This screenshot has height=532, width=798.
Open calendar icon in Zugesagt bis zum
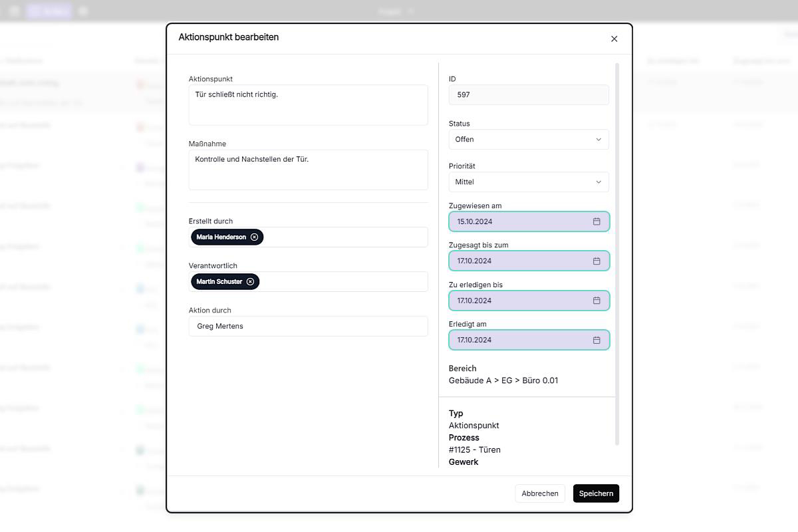(x=597, y=261)
